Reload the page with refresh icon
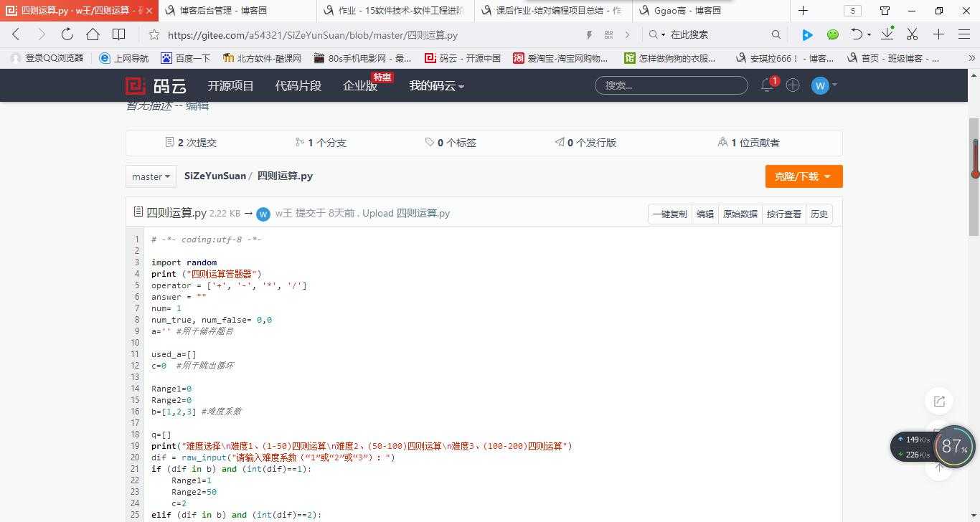Viewport: 980px width, 522px height. [x=67, y=34]
